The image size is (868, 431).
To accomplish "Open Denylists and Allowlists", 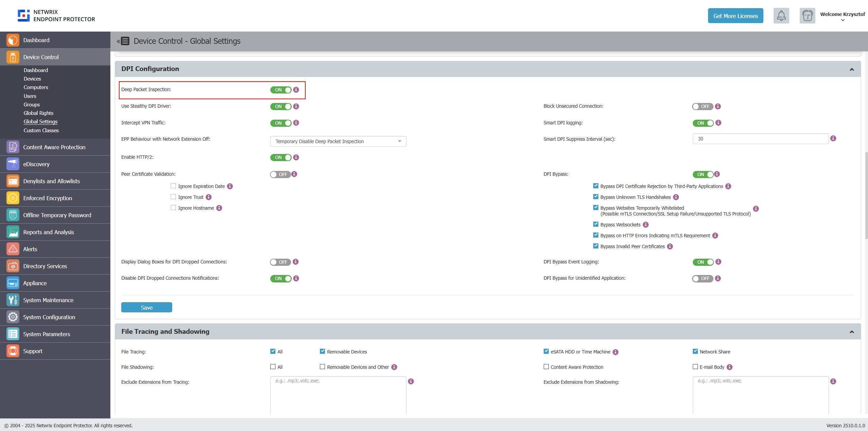I will [x=51, y=181].
